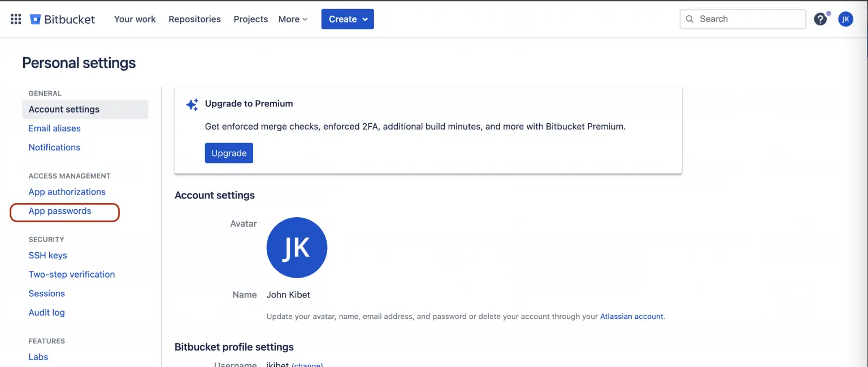Viewport: 868px width, 367px height.
Task: Open the Audit log page
Action: (x=47, y=312)
